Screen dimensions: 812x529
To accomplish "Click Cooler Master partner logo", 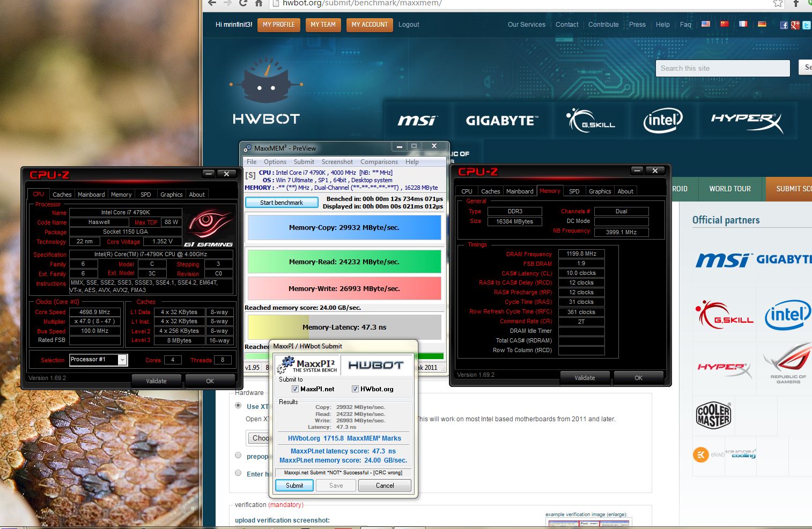I will 714,415.
